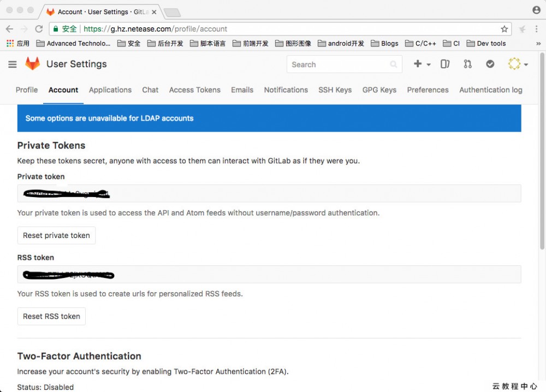546x392 pixels.
Task: Open todos via the checkmark icon
Action: click(490, 64)
